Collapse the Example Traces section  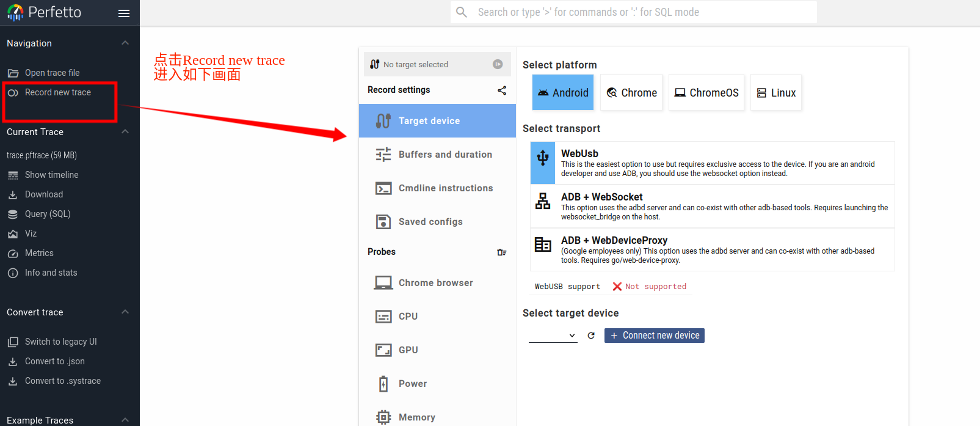[x=125, y=420]
